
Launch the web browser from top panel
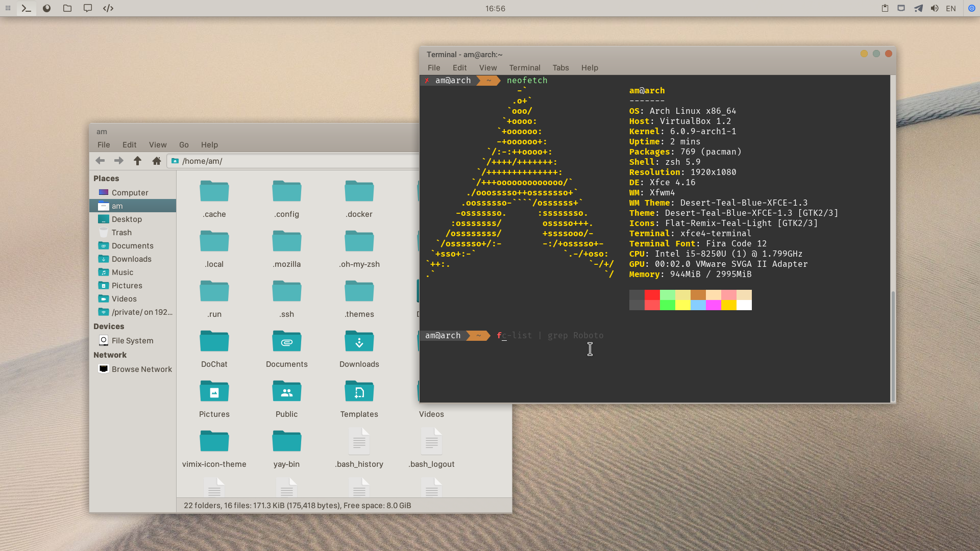point(46,8)
